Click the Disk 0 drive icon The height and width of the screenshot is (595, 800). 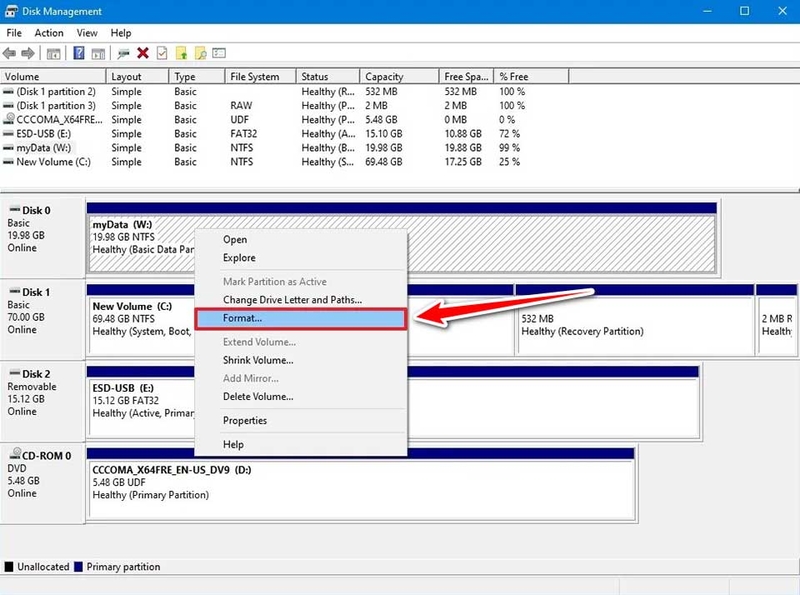click(14, 210)
